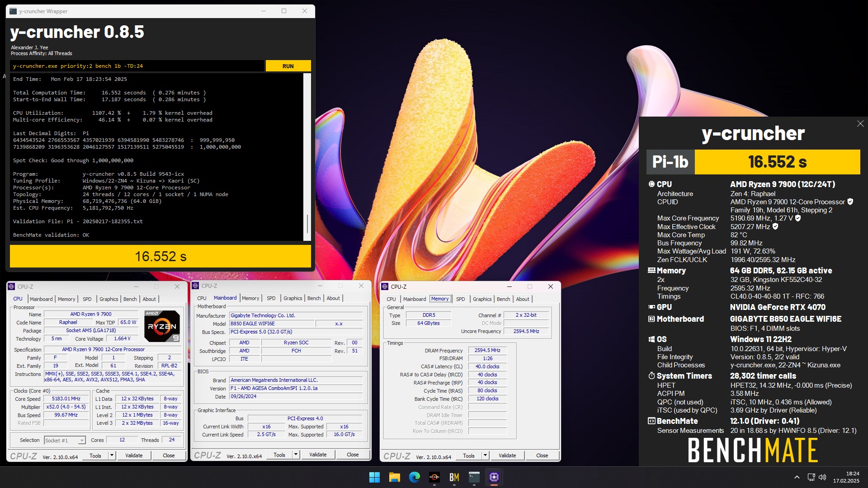Click Close button in Mainboard CPU-Z window
This screenshot has width=868, height=488.
coord(353,455)
